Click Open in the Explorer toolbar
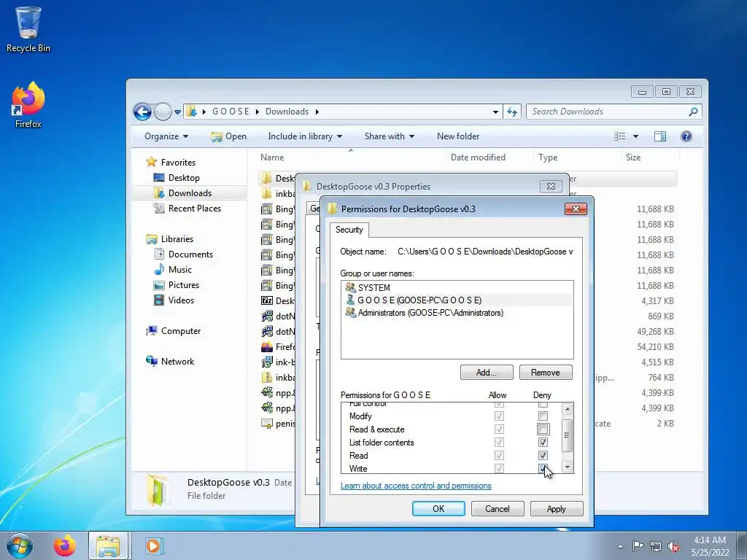The image size is (747, 560). (x=228, y=136)
